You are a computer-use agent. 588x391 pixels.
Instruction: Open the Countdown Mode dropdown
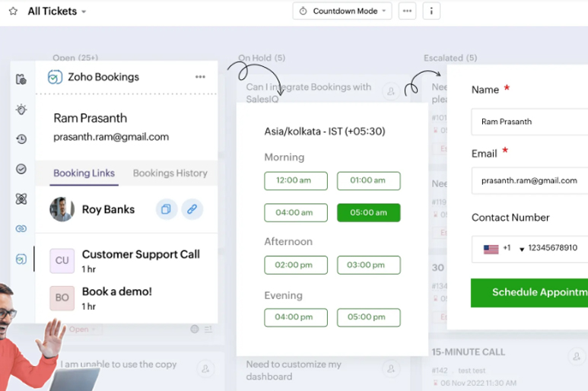pyautogui.click(x=342, y=11)
